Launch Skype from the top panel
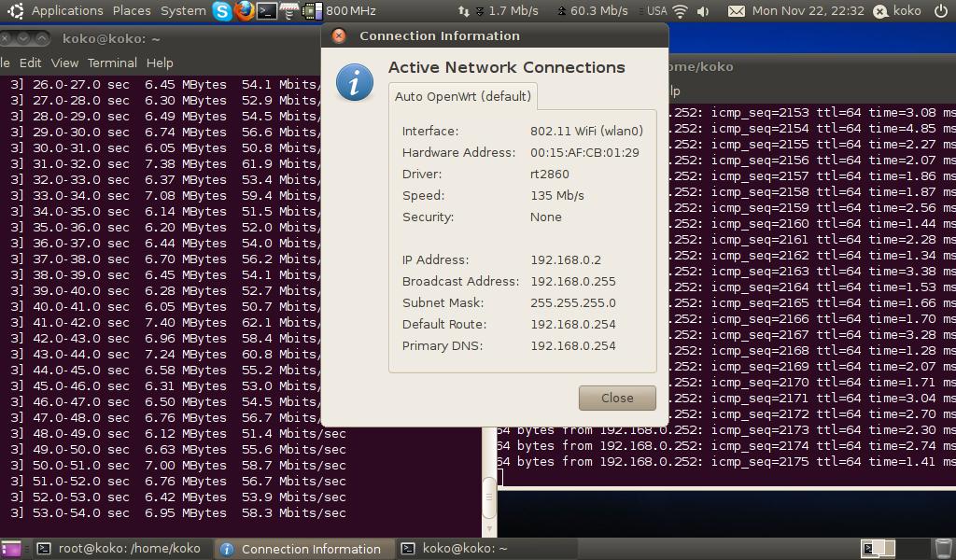Image resolution: width=956 pixels, height=560 pixels. 221,11
